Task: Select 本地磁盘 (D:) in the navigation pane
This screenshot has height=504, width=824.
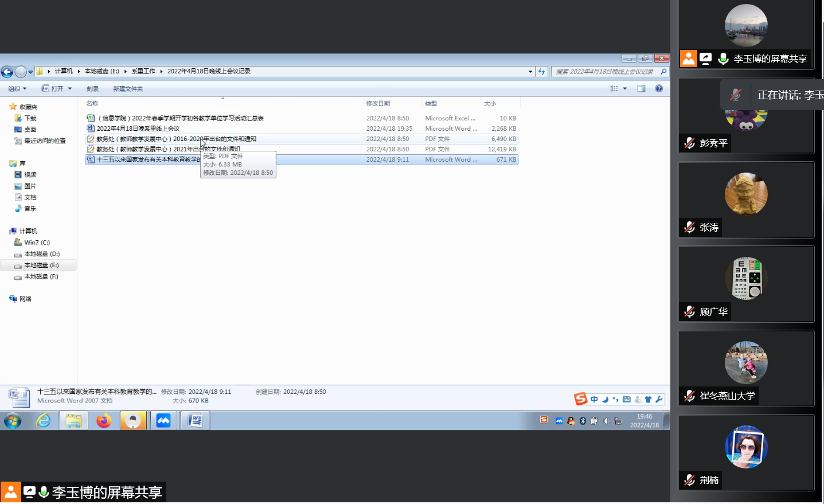Action: pos(42,254)
